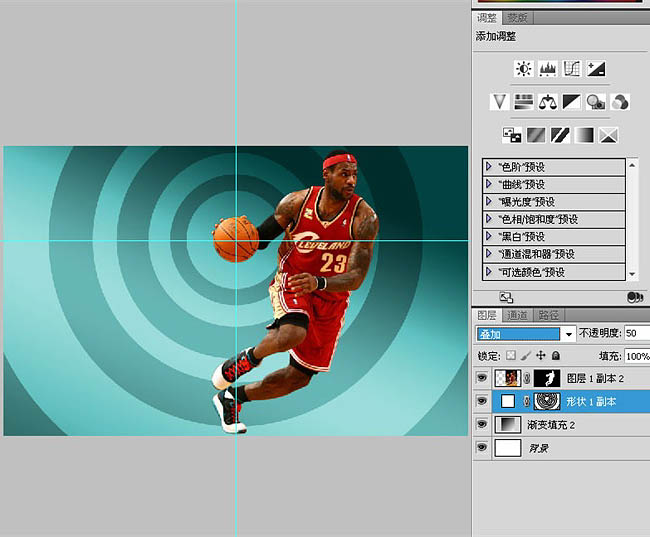Add an Exposure adjustment
Viewport: 650px width, 537px height.
coord(596,69)
